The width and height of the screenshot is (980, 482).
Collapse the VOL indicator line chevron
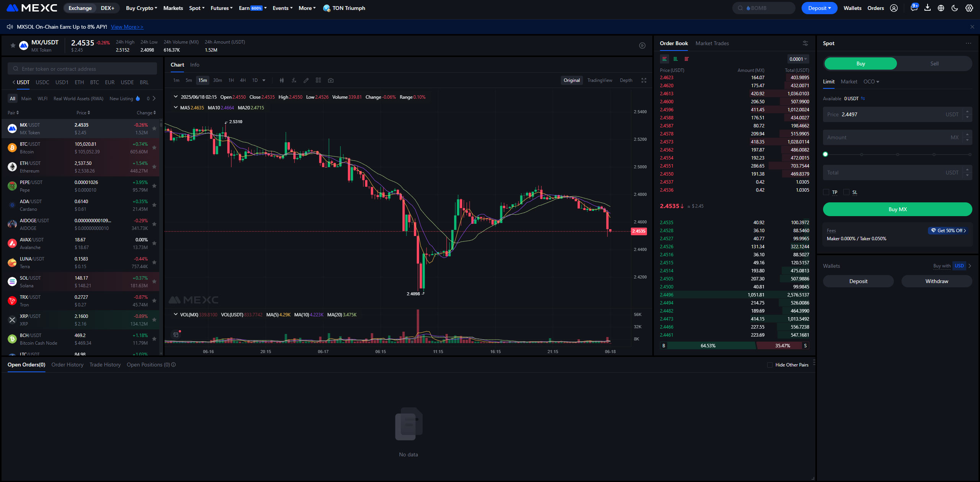click(x=176, y=314)
